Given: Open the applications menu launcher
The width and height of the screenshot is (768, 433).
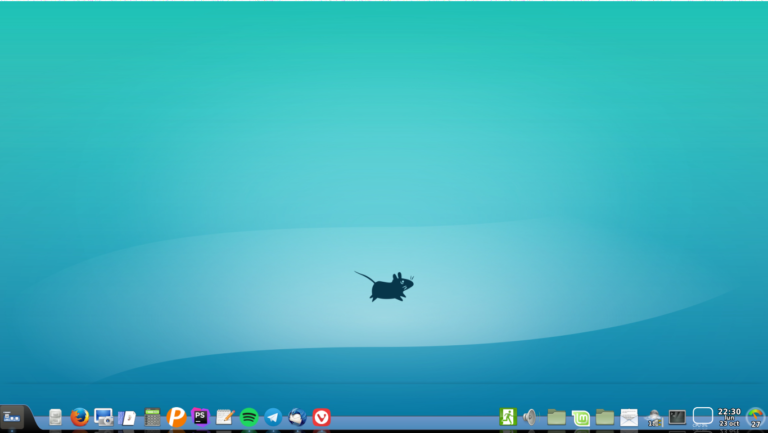Looking at the screenshot, I should click(x=12, y=418).
